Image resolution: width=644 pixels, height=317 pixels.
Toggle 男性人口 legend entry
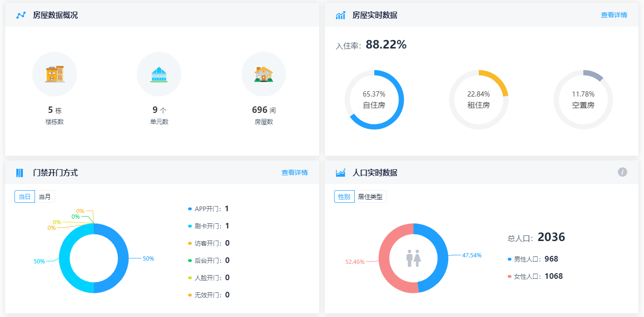tap(533, 259)
